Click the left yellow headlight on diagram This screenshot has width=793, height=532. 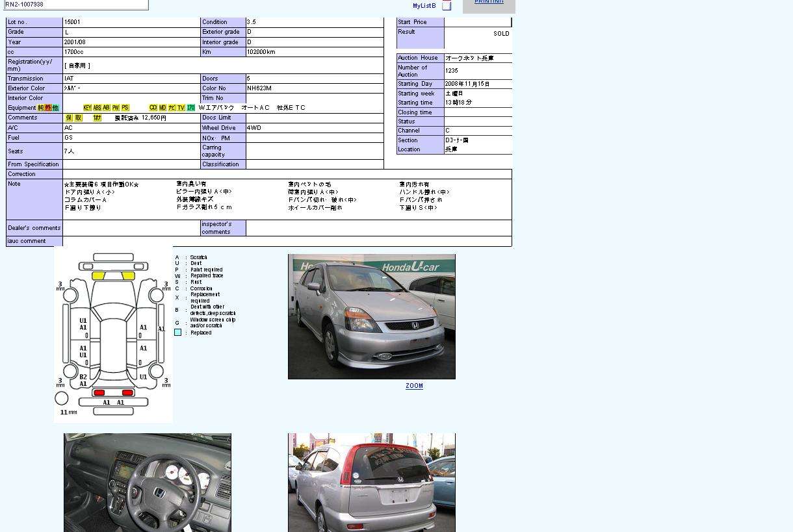(98, 276)
